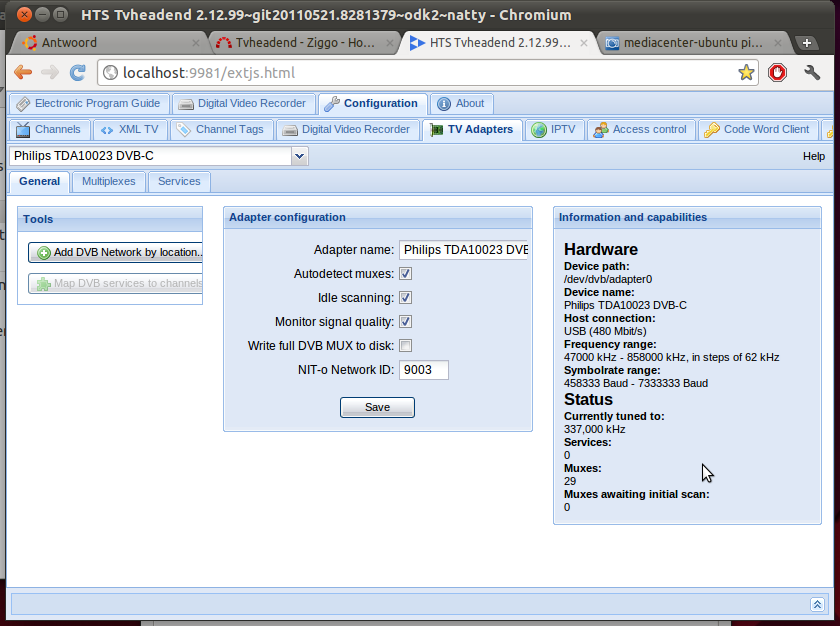Open Digital Video Recorder configuration sub-tab
The height and width of the screenshot is (626, 840).
(x=348, y=130)
